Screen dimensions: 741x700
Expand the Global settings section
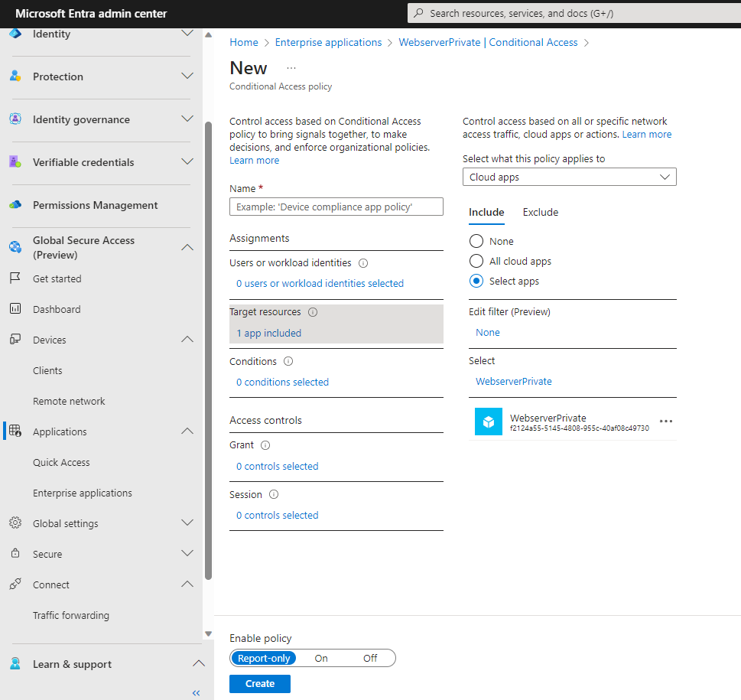pos(187,523)
